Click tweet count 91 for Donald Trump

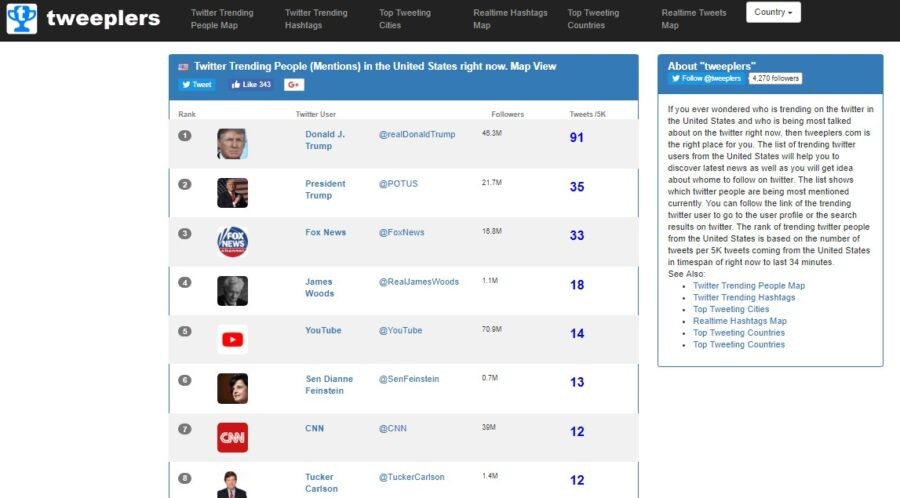[x=577, y=138]
